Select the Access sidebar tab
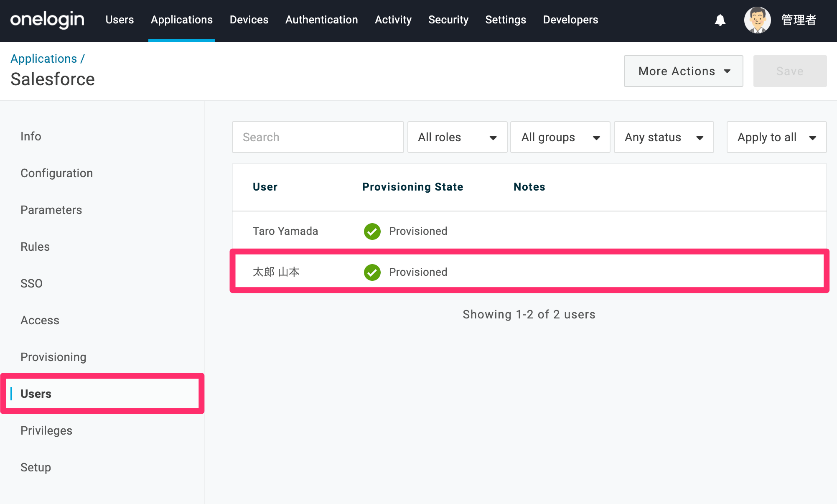 [40, 320]
